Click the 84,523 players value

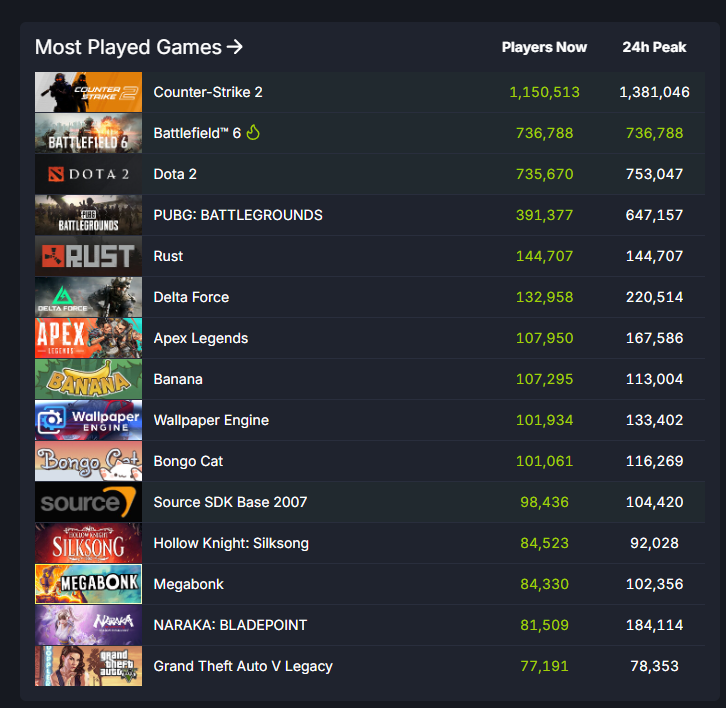pyautogui.click(x=544, y=543)
